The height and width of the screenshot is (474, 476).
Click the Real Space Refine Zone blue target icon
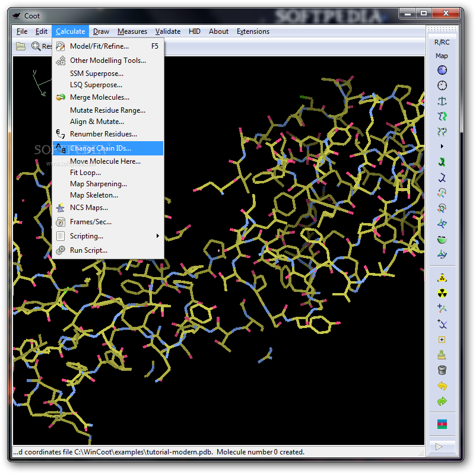442,70
